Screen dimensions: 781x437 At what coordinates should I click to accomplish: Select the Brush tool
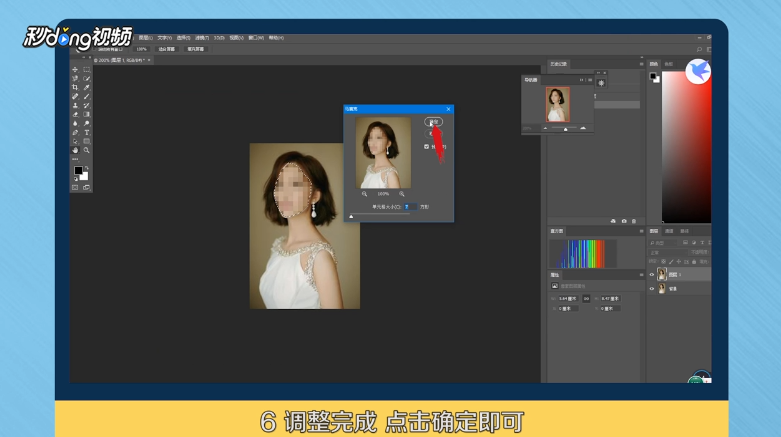(x=87, y=96)
